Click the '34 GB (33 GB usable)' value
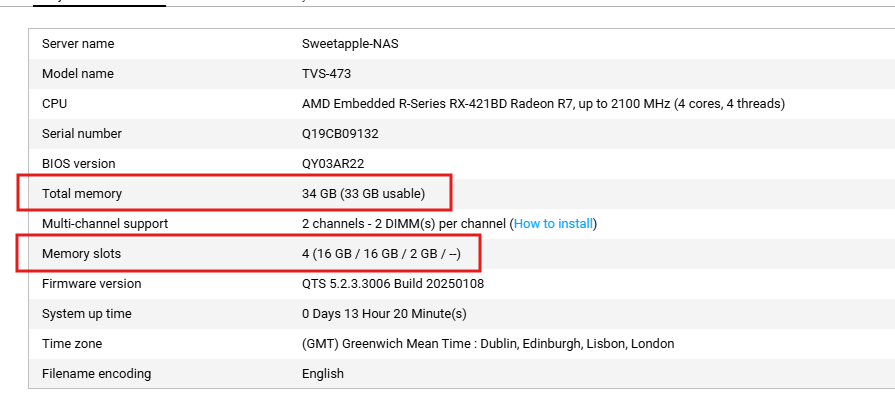Viewport: 895px width, 412px height. point(363,194)
